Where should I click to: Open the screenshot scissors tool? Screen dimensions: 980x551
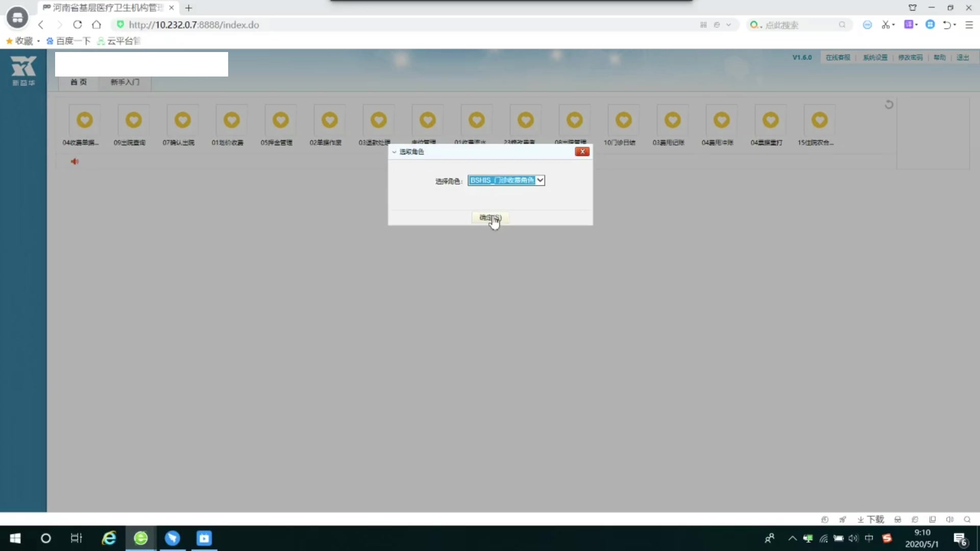pos(886,24)
